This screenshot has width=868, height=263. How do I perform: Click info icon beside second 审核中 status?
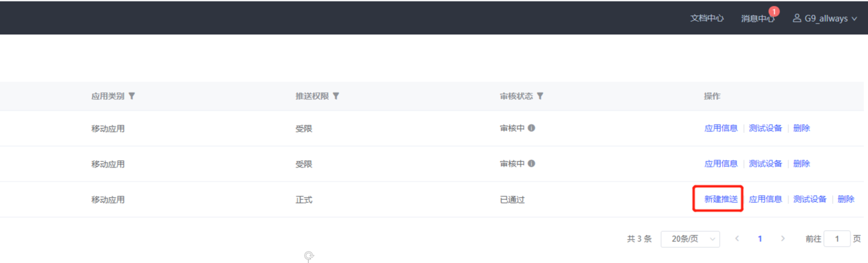coord(531,164)
